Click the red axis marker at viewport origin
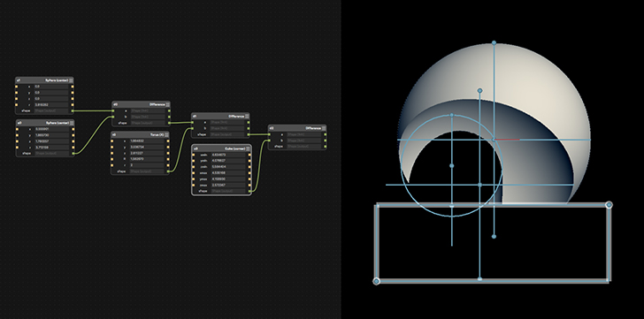This screenshot has height=319, width=644. click(x=507, y=140)
